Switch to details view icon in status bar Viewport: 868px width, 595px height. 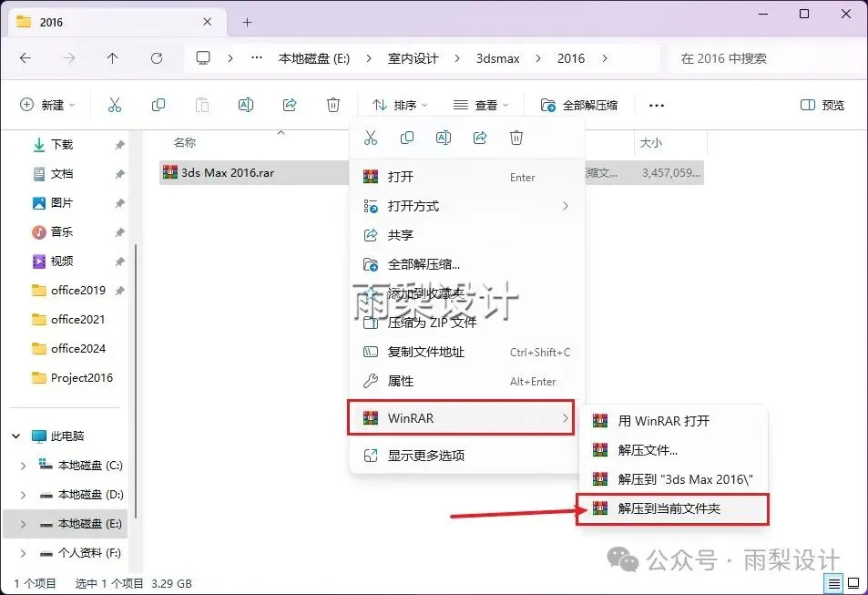click(x=833, y=583)
